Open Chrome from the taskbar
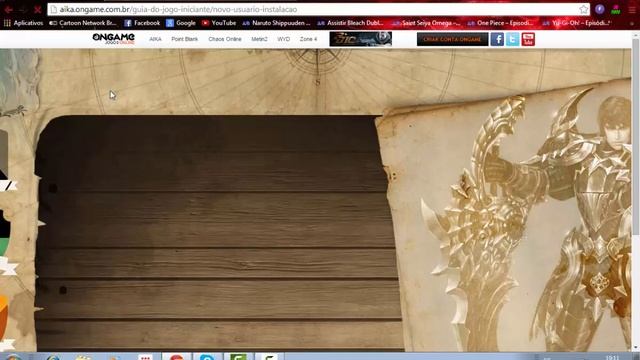The image size is (640, 360). 177,357
